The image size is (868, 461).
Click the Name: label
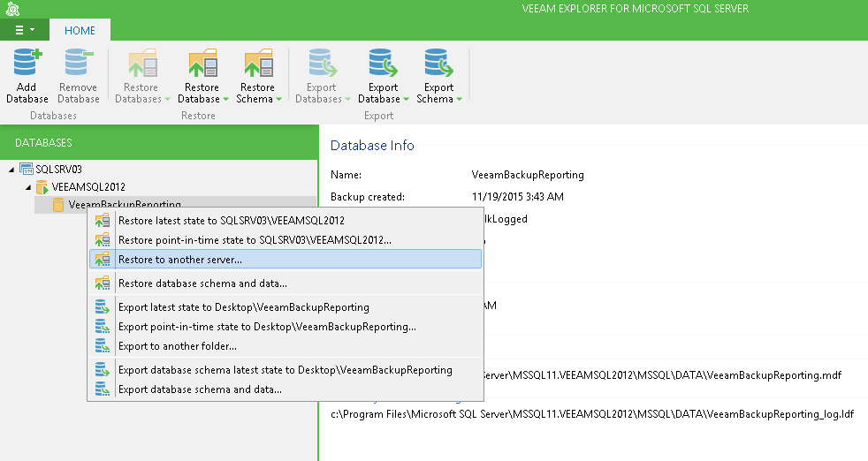(x=346, y=175)
